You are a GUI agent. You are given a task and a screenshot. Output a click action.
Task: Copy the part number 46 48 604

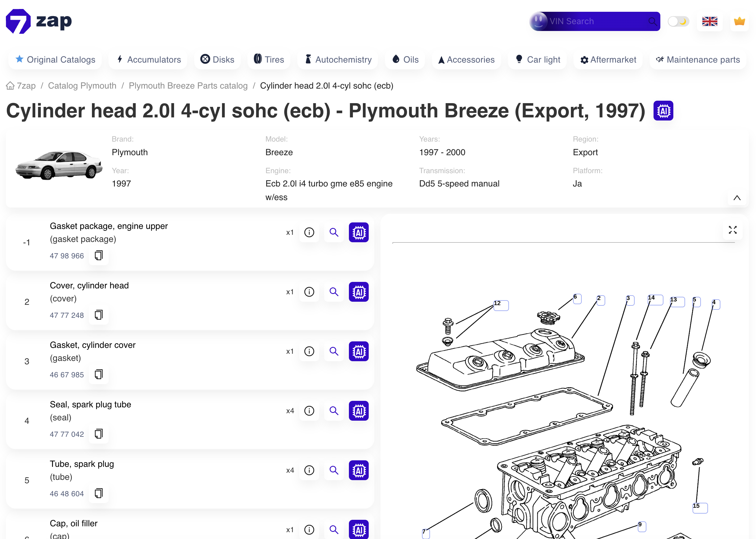pyautogui.click(x=98, y=493)
